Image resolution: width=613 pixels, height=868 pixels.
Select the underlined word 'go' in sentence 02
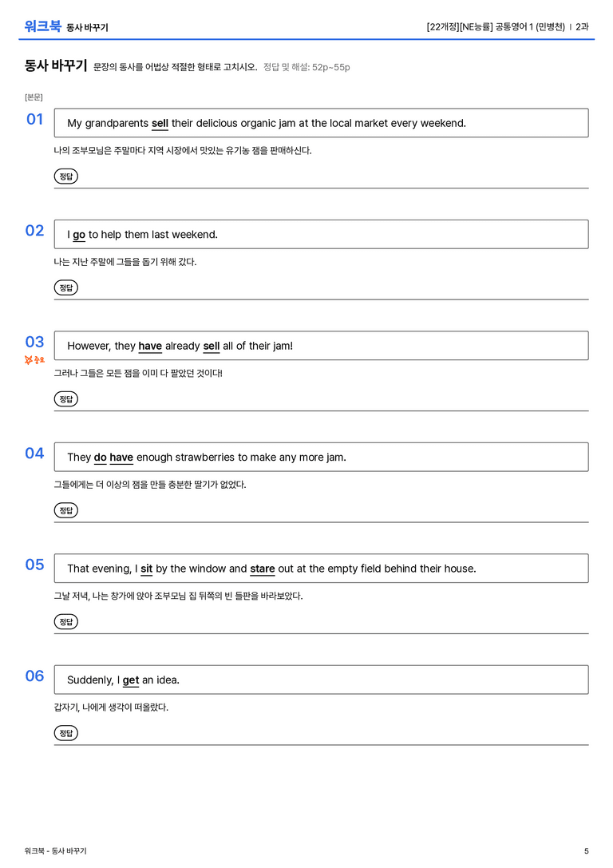click(x=79, y=235)
